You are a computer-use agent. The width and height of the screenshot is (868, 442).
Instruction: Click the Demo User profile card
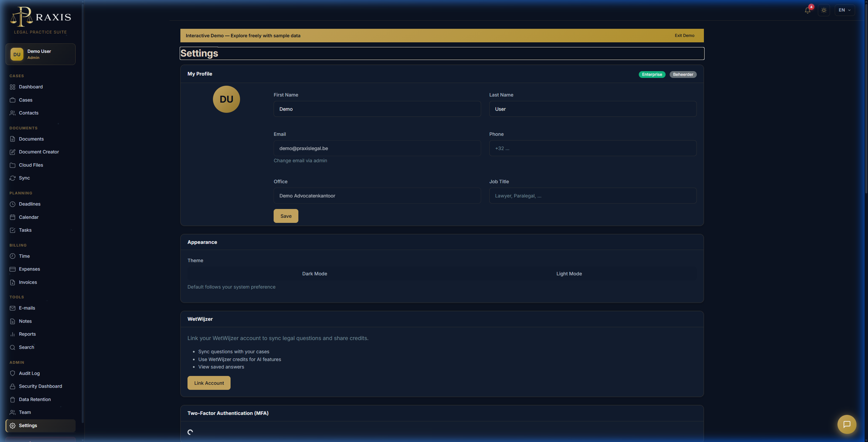coord(40,54)
